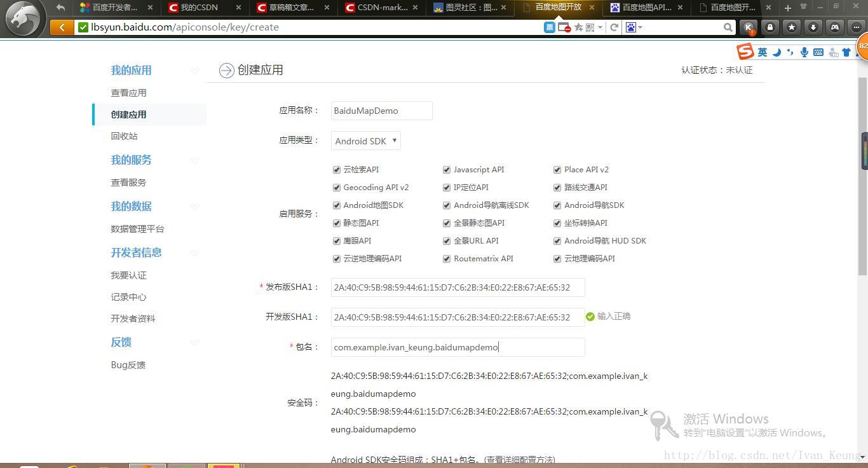Uncheck the Javascript API checkbox
This screenshot has width=868, height=468.
447,170
